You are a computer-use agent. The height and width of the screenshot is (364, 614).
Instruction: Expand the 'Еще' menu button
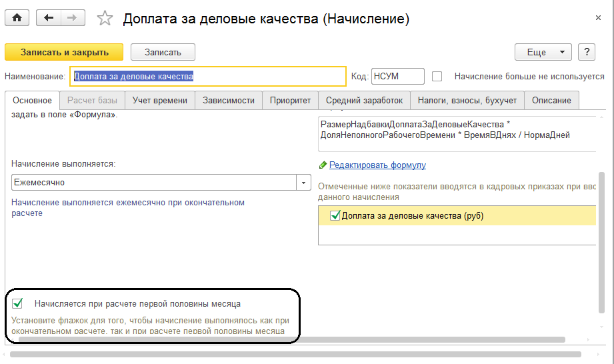pyautogui.click(x=543, y=52)
